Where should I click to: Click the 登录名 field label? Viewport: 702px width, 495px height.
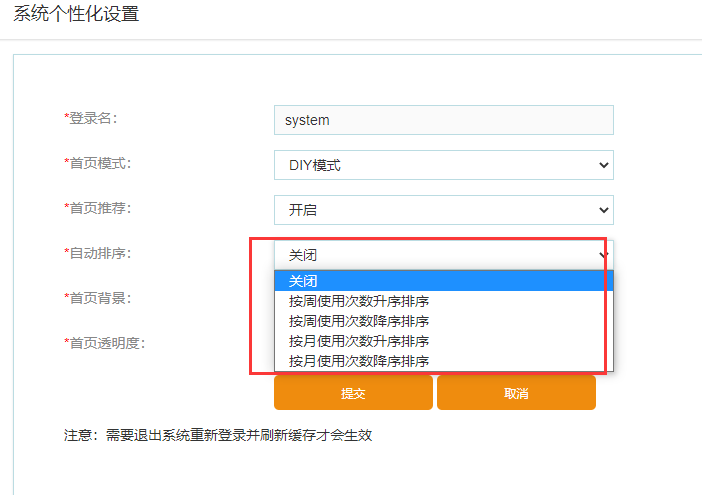point(91,119)
